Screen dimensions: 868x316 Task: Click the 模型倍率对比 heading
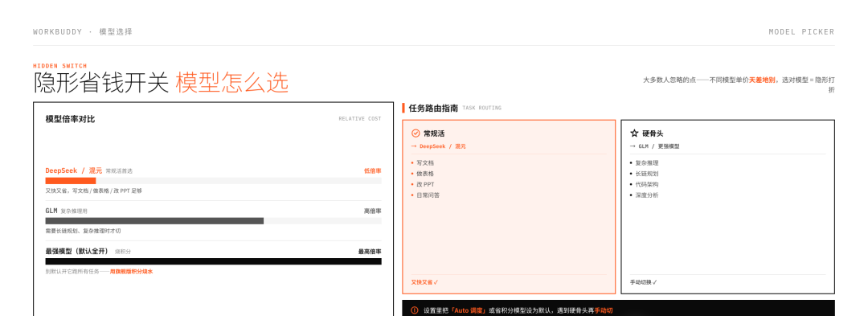(x=70, y=119)
